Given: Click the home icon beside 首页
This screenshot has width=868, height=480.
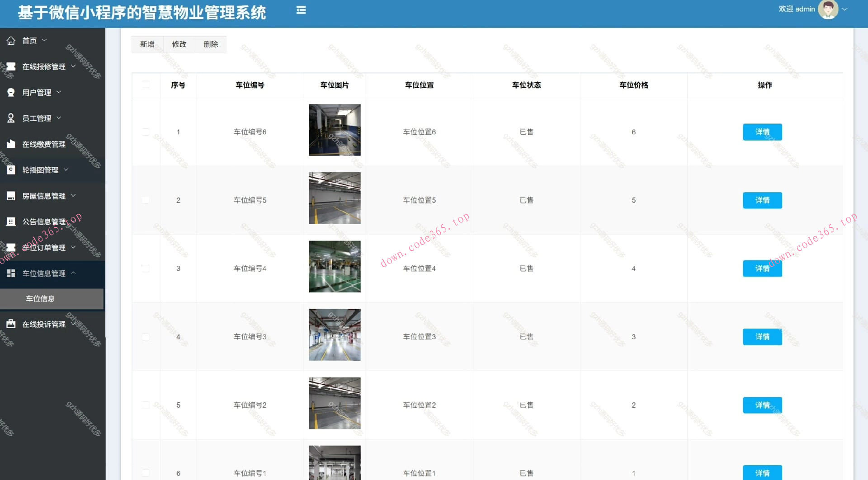Looking at the screenshot, I should tap(11, 41).
